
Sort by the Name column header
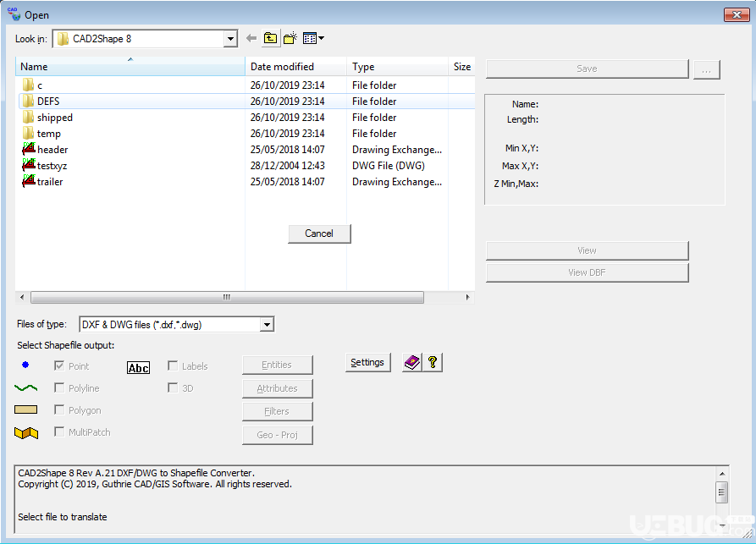130,67
